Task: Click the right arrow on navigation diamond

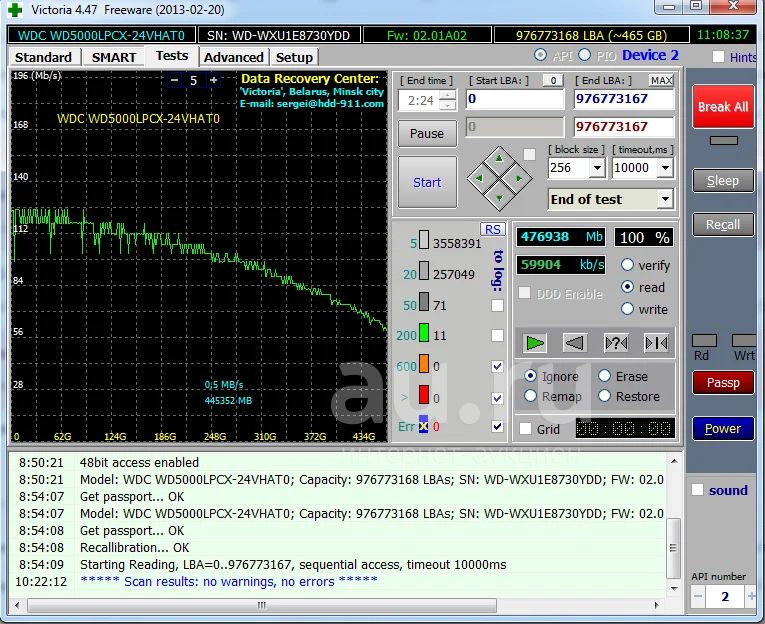Action: click(519, 179)
